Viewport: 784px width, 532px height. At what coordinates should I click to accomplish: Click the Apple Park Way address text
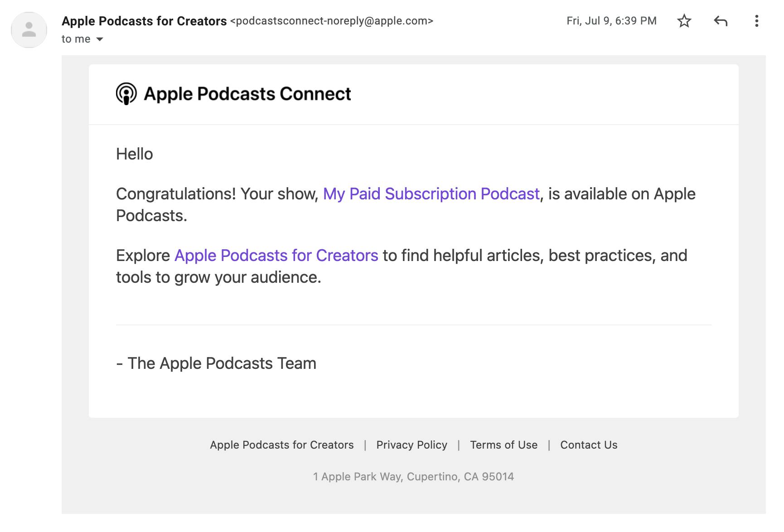(x=413, y=476)
